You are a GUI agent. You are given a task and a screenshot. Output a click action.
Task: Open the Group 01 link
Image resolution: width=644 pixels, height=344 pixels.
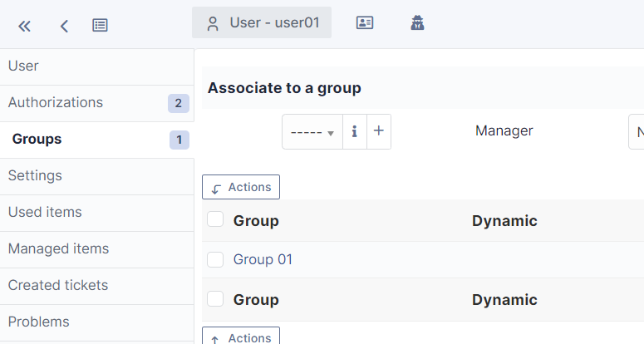263,259
